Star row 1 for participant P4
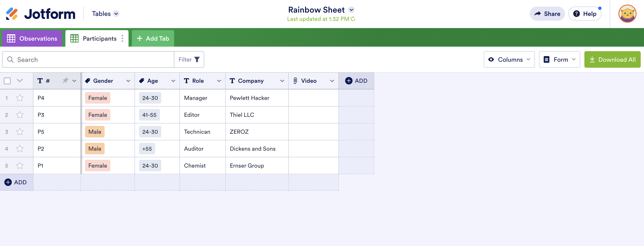Viewport: 644px width, 246px height. (x=20, y=98)
